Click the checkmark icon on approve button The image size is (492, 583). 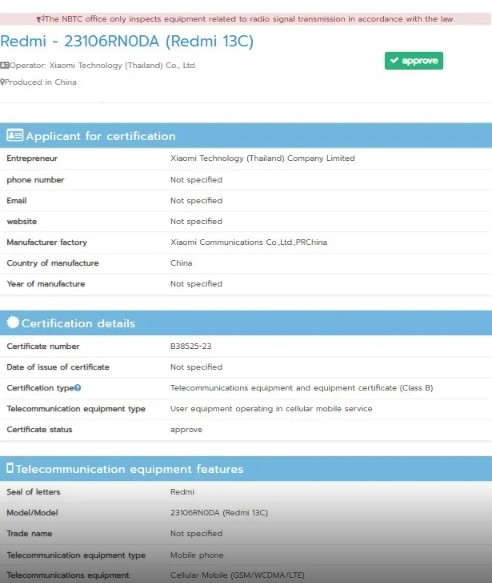(394, 60)
